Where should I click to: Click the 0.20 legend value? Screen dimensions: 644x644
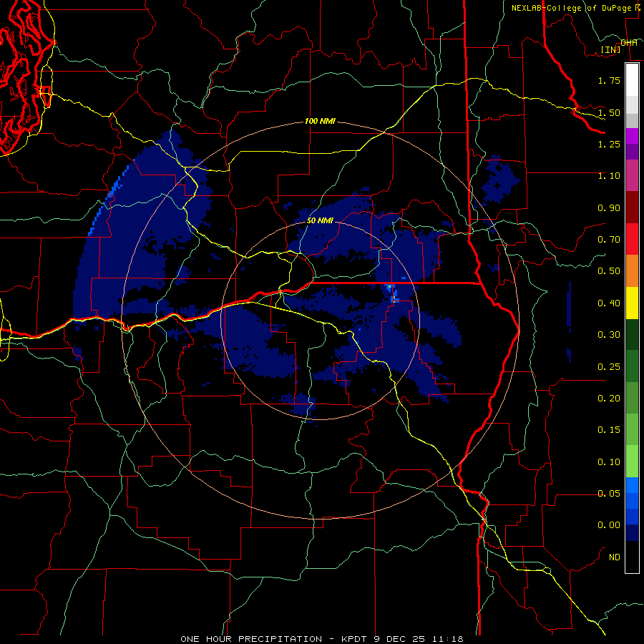(609, 399)
